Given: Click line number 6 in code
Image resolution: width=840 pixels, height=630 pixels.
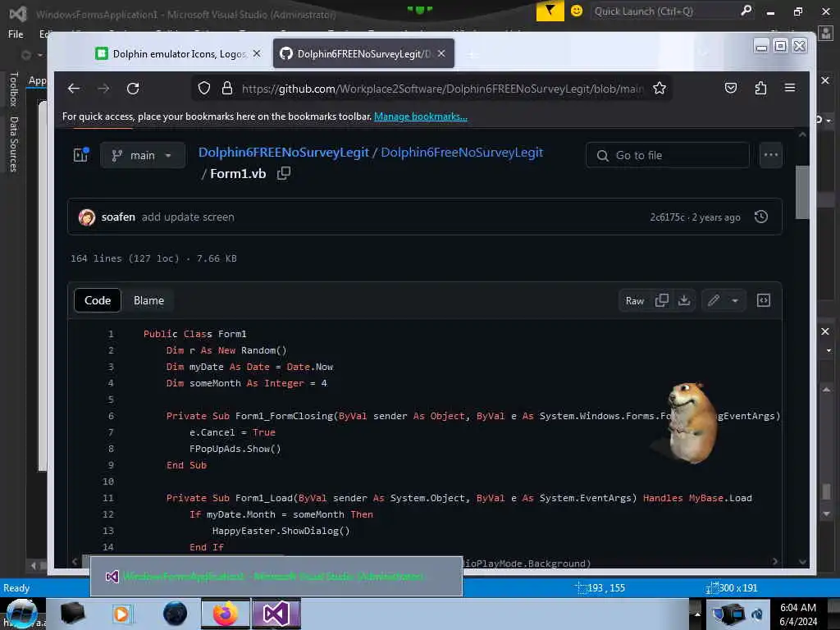Looking at the screenshot, I should point(111,416).
